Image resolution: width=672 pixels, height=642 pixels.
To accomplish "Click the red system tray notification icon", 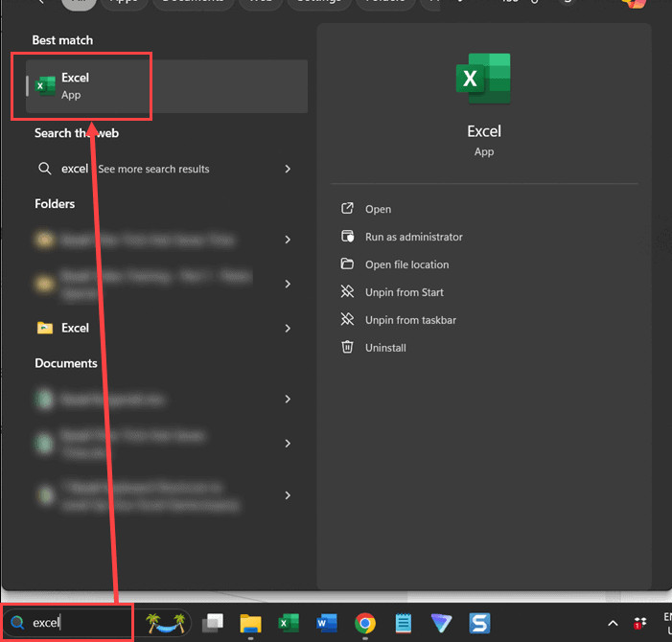I will coord(639,623).
